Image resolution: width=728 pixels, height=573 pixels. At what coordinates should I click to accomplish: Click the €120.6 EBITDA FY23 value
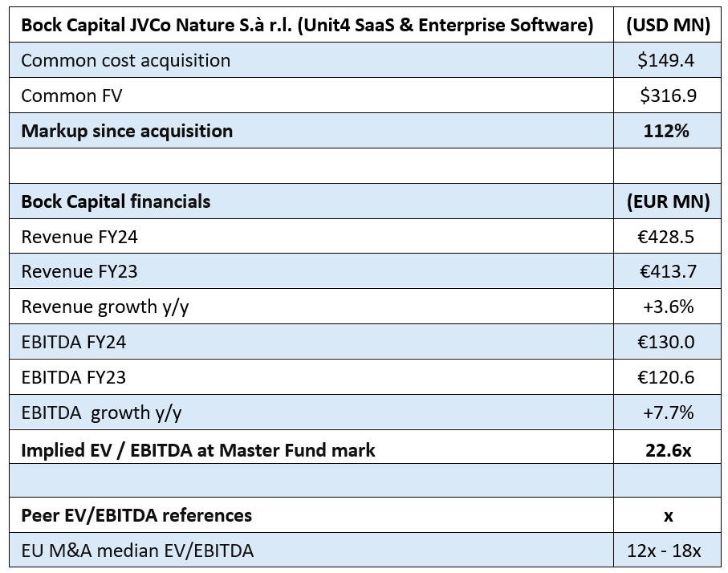(x=668, y=377)
